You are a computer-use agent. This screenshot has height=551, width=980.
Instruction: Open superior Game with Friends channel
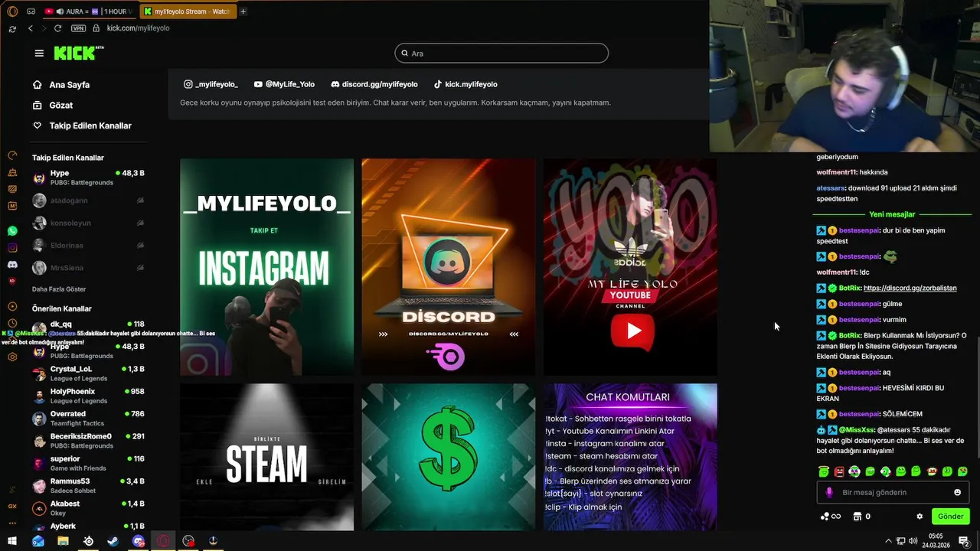[88, 463]
